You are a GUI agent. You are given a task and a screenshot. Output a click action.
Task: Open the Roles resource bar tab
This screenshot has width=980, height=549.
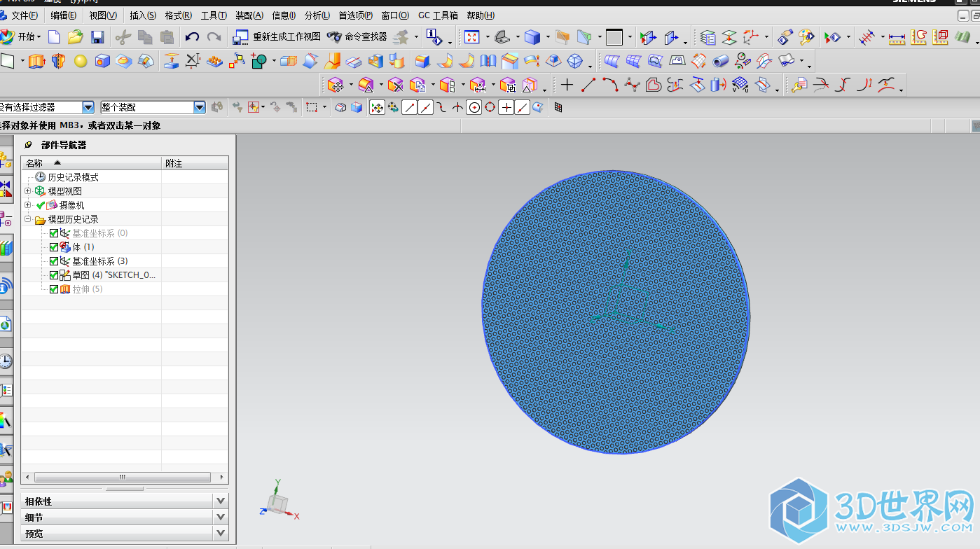tap(6, 479)
